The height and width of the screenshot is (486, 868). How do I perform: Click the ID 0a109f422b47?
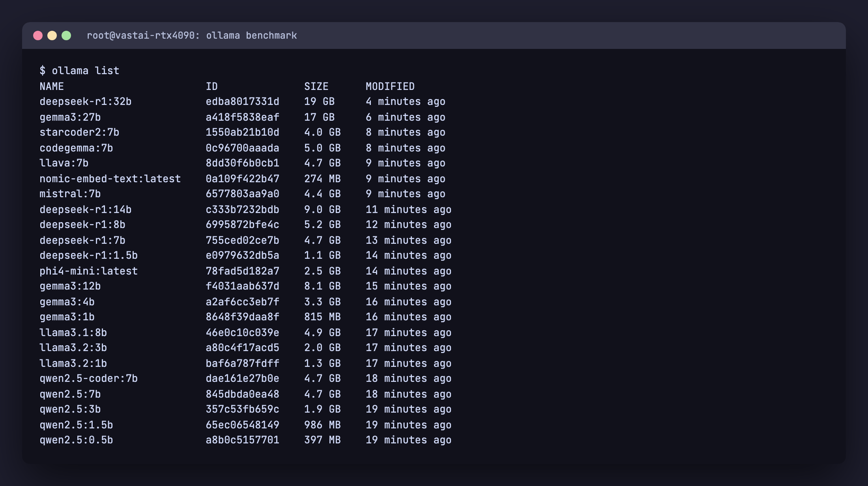(243, 179)
